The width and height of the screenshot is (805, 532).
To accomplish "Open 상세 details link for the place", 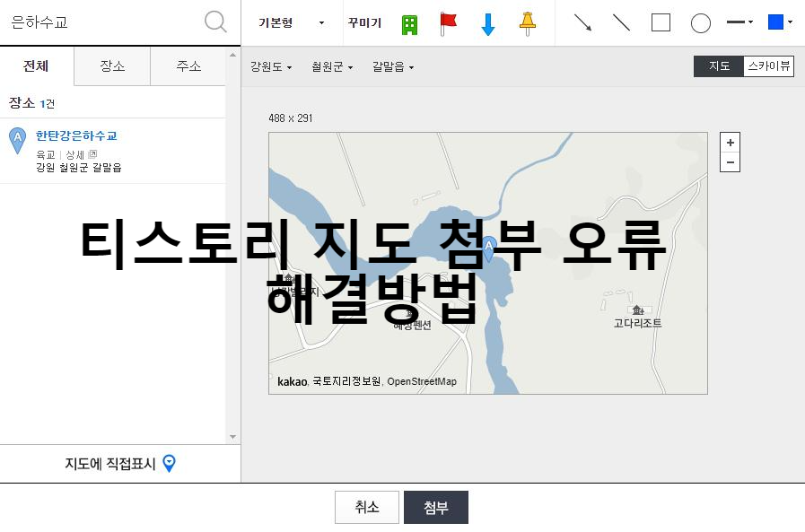I will (81, 154).
